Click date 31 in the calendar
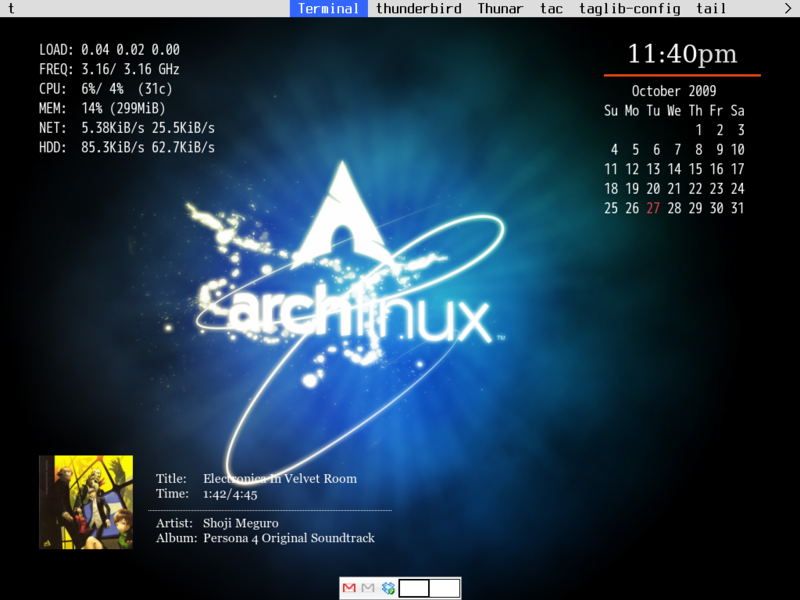800x600 pixels. pos(737,208)
